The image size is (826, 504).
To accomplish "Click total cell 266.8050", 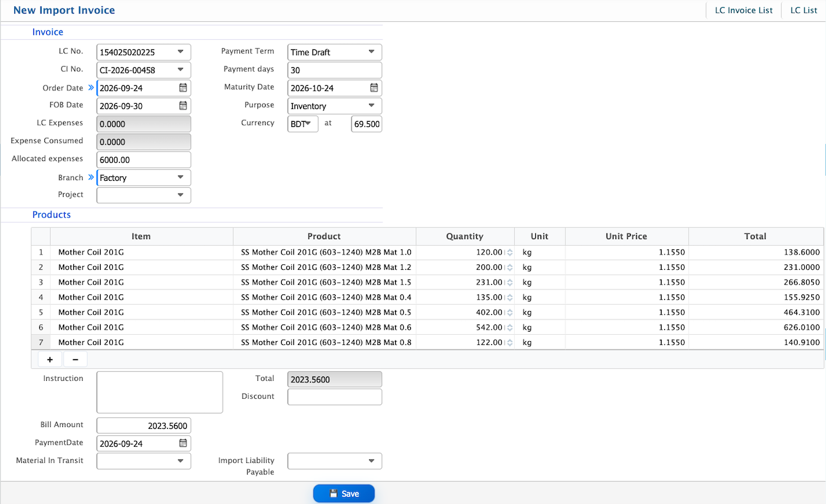I will (x=756, y=282).
